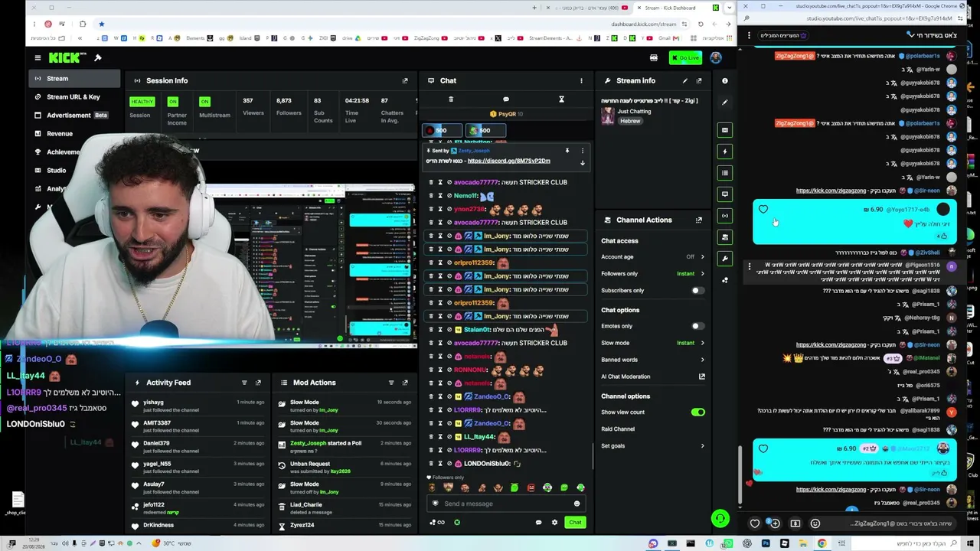Click the wrench widget icon in rail

point(725,259)
